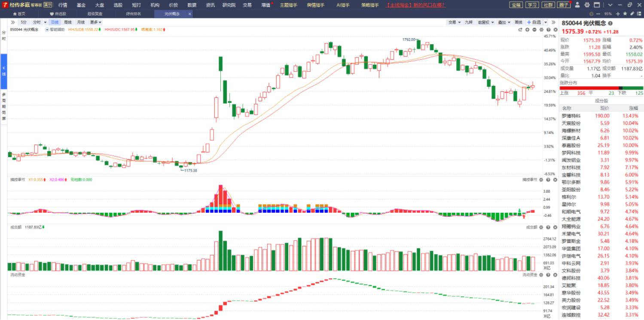Click the star favorite icon in the toolbar

pos(625,14)
